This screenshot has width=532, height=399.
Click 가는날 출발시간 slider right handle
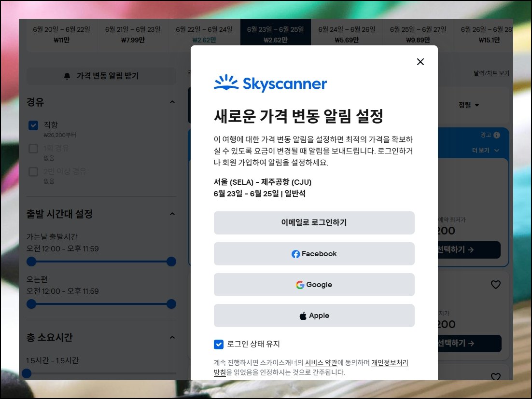[x=171, y=261]
